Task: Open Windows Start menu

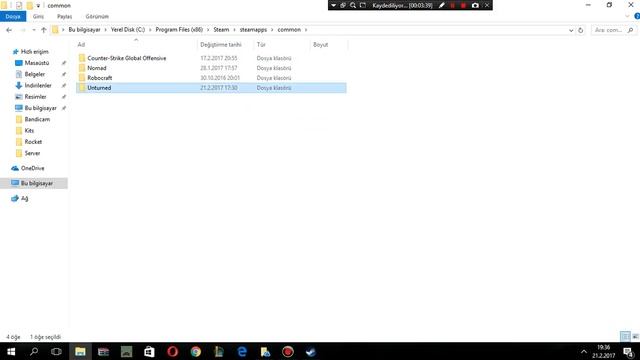Action: point(11,351)
